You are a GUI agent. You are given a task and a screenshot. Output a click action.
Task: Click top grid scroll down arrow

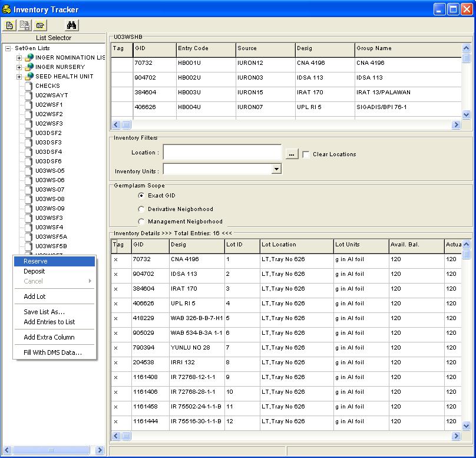tap(467, 115)
